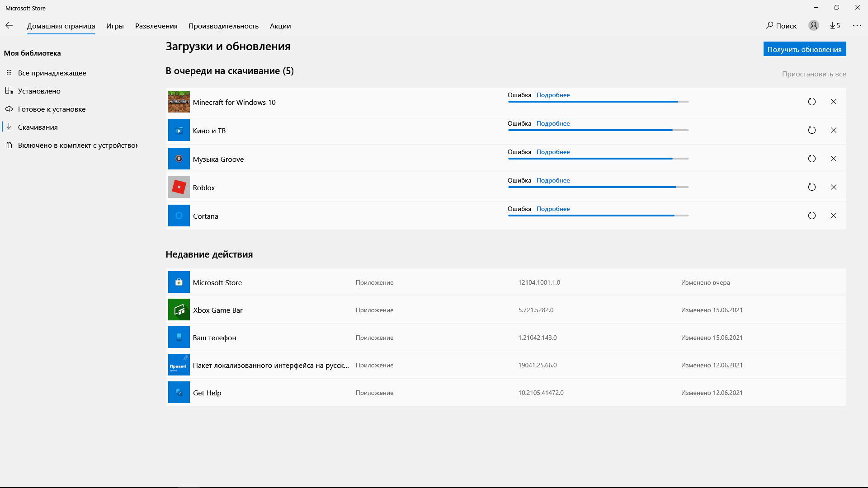Switch to Домашняя страница tab
Image resolution: width=868 pixels, height=488 pixels.
(61, 26)
